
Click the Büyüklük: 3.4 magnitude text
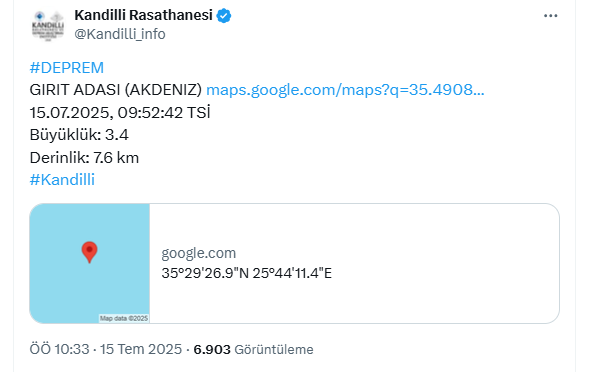pos(79,135)
